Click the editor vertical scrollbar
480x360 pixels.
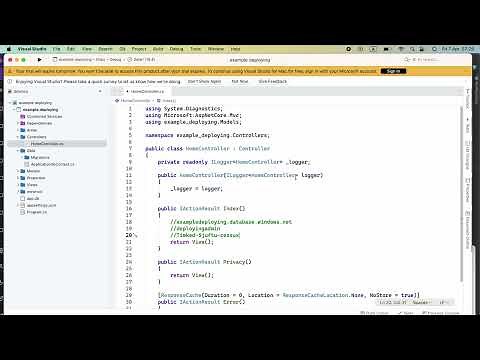[x=461, y=193]
